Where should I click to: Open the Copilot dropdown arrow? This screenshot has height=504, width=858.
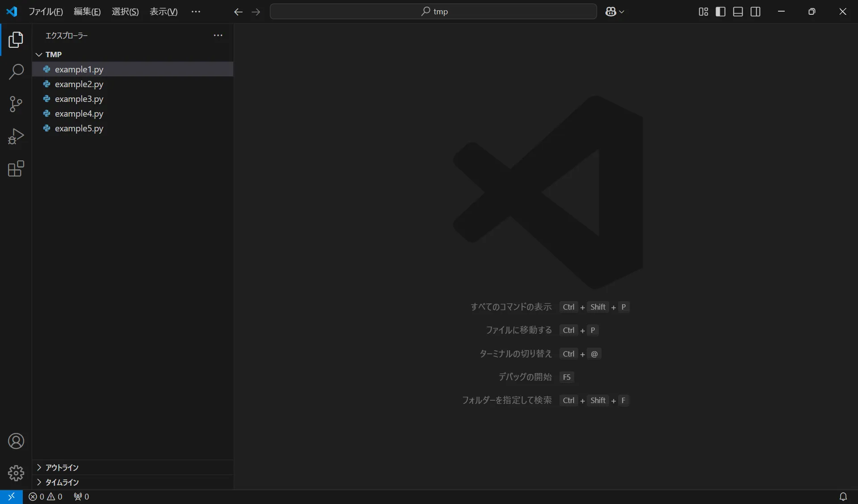click(x=622, y=12)
